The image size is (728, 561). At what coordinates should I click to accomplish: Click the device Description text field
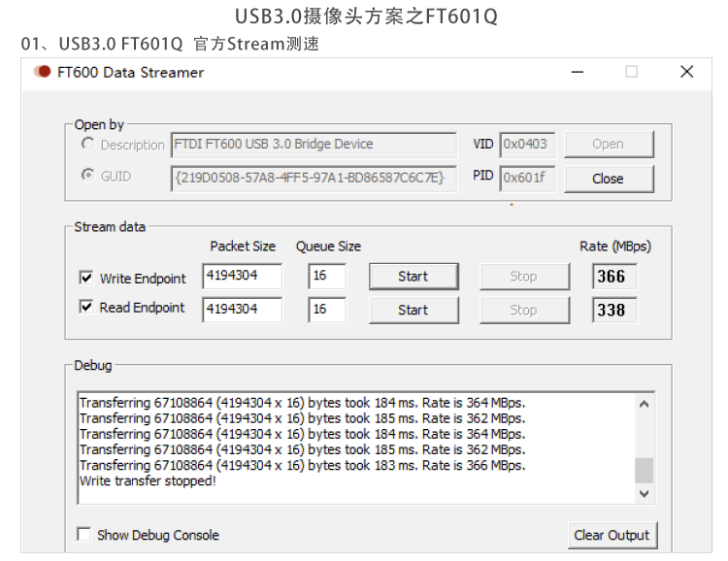(x=314, y=145)
